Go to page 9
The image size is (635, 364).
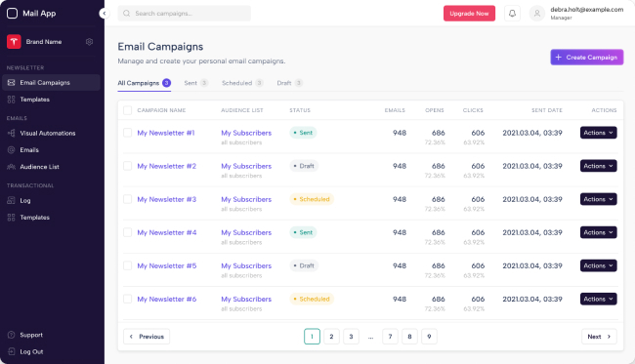(429, 337)
